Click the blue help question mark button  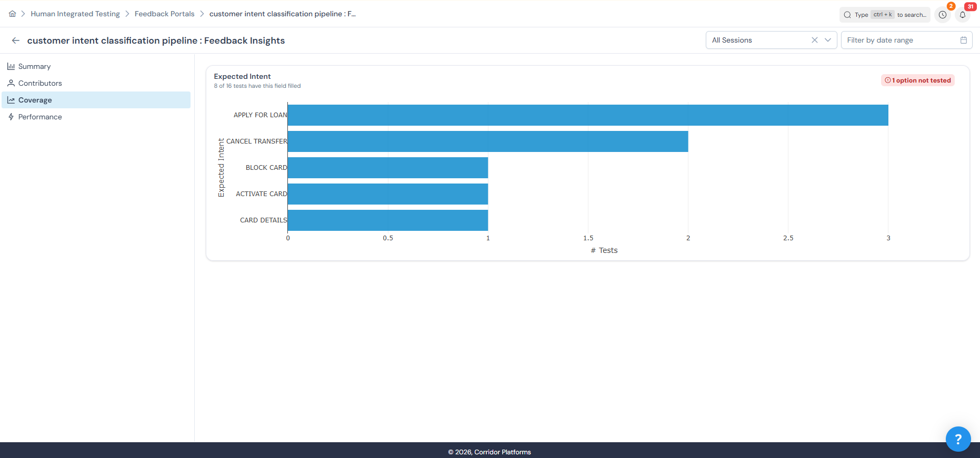958,439
